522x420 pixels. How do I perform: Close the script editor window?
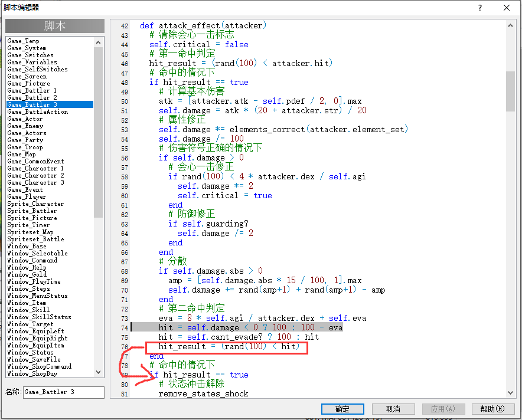click(507, 8)
